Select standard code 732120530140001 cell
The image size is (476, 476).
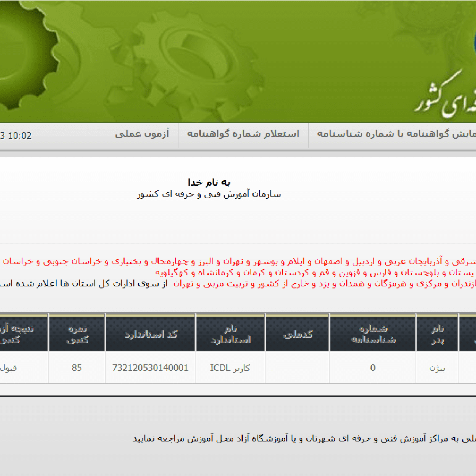pos(150,368)
